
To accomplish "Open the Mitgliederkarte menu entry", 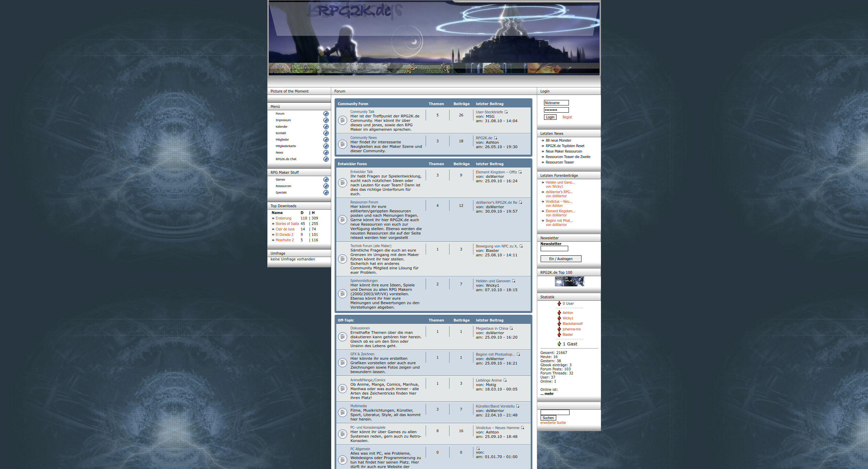I will coord(285,146).
